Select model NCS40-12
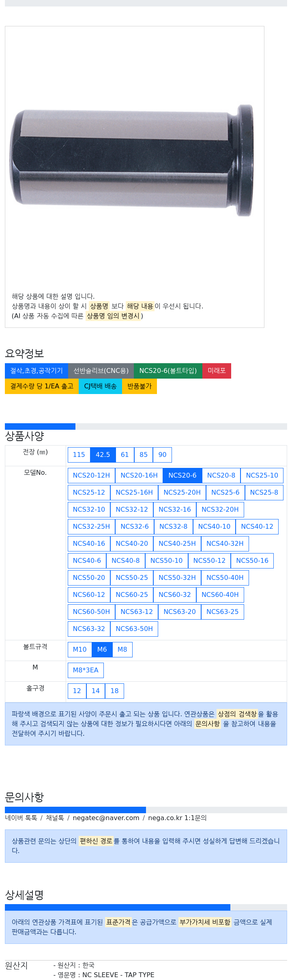The image size is (292, 980). pyautogui.click(x=257, y=527)
